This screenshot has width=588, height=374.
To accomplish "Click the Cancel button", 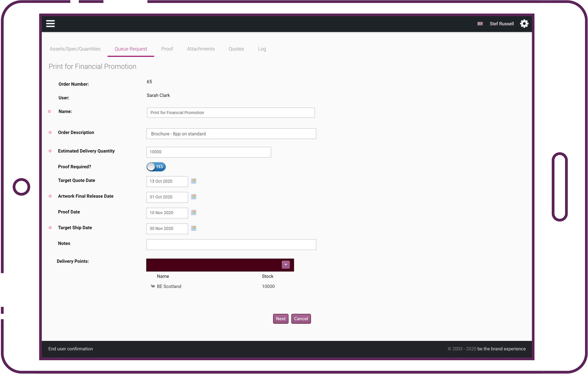I will click(x=301, y=319).
